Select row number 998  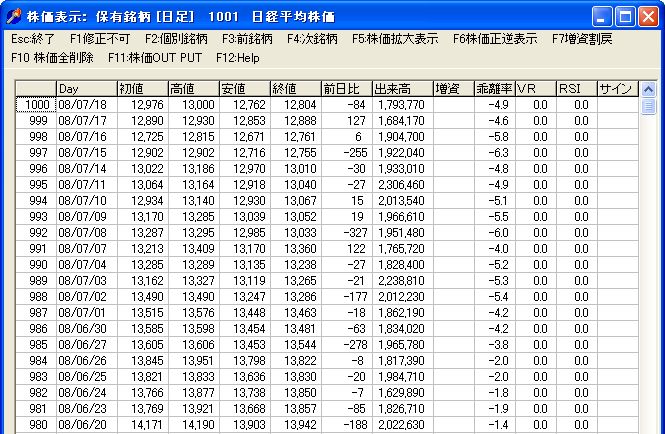pyautogui.click(x=36, y=137)
